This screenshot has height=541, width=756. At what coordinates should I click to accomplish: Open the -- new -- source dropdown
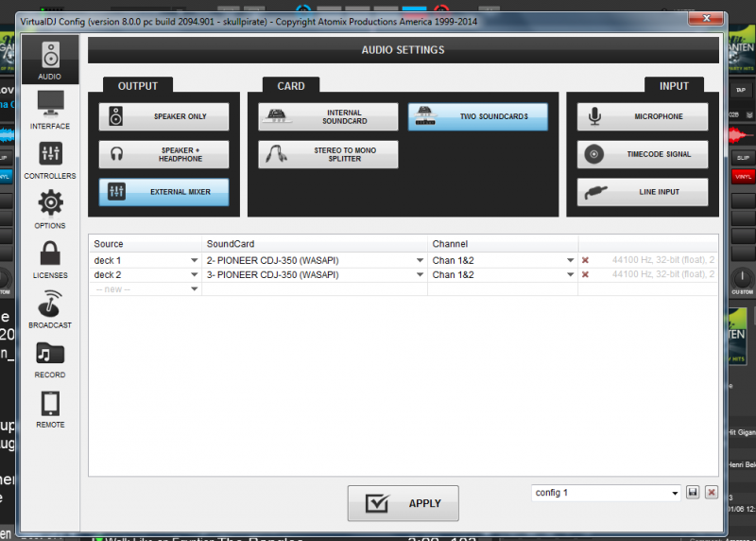[194, 289]
